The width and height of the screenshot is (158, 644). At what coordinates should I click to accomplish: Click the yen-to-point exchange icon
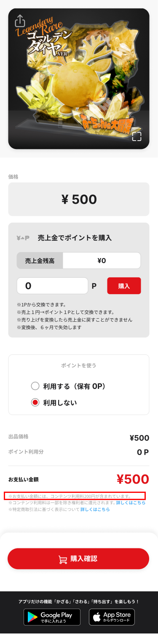coord(23,238)
